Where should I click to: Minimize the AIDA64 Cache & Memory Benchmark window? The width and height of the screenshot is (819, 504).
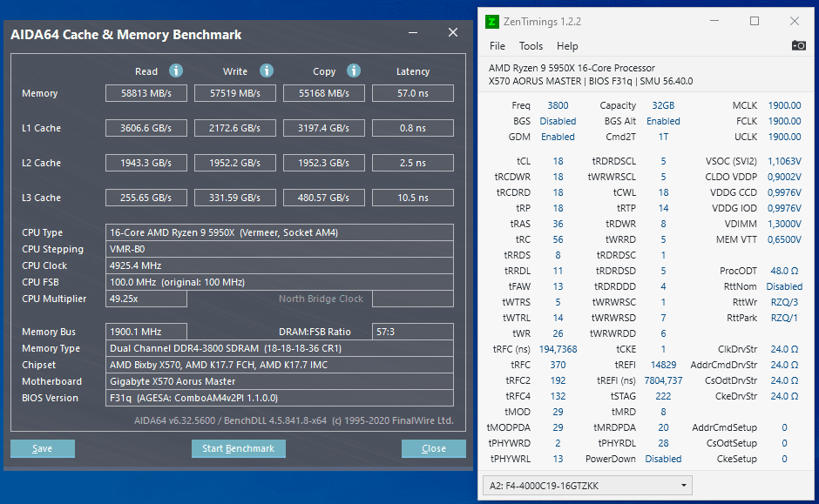coord(413,33)
